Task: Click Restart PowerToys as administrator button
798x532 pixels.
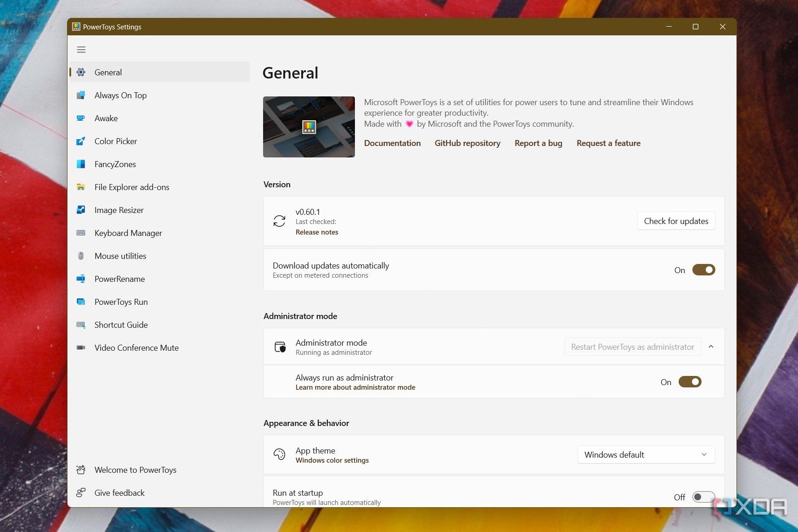Action: point(633,347)
